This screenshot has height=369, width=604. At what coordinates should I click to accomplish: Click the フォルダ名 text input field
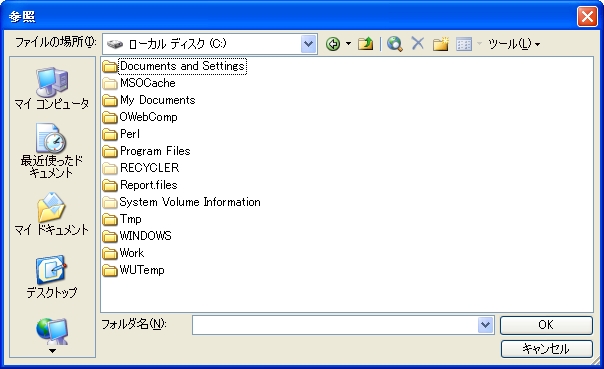335,325
